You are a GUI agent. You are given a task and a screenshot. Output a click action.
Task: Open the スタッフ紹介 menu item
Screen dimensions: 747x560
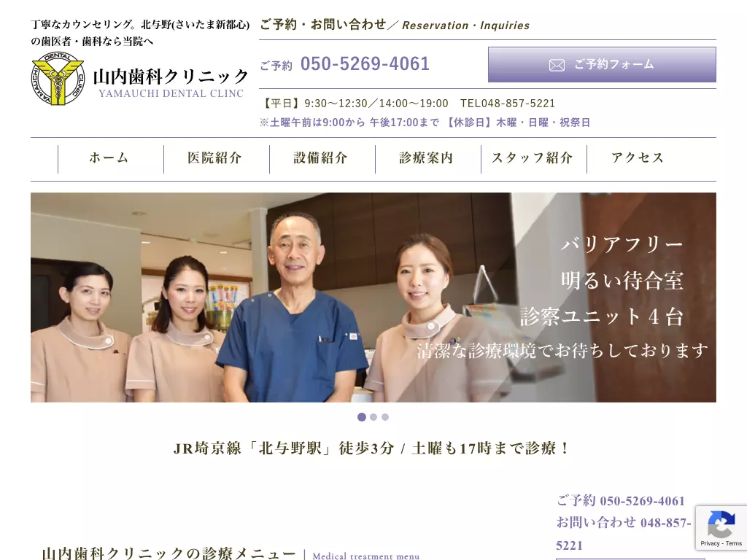(532, 158)
